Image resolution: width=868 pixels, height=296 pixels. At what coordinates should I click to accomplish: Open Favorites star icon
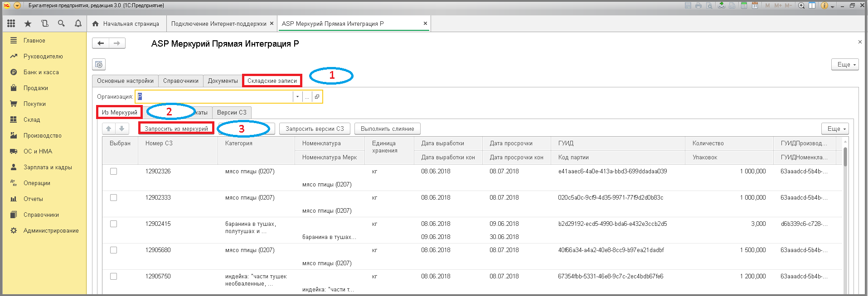[x=28, y=24]
